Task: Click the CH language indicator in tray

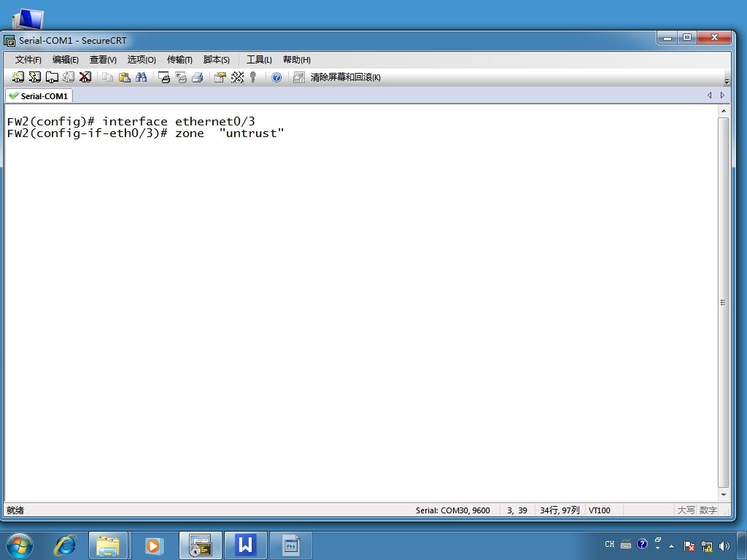Action: click(610, 544)
